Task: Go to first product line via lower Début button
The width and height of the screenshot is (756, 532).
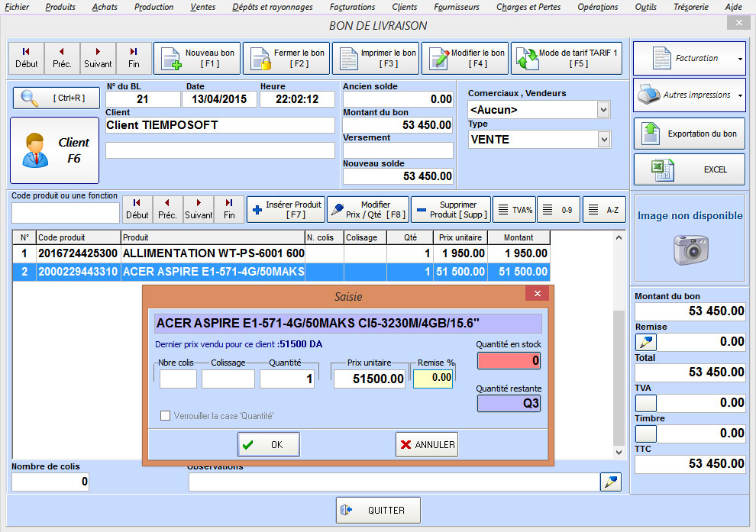Action: coord(137,209)
